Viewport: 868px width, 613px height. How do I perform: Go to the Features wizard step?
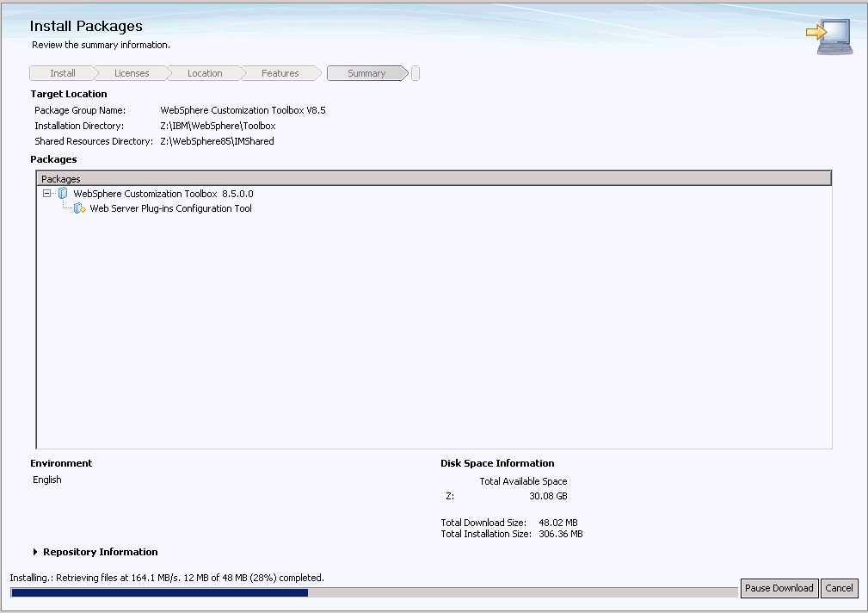280,73
